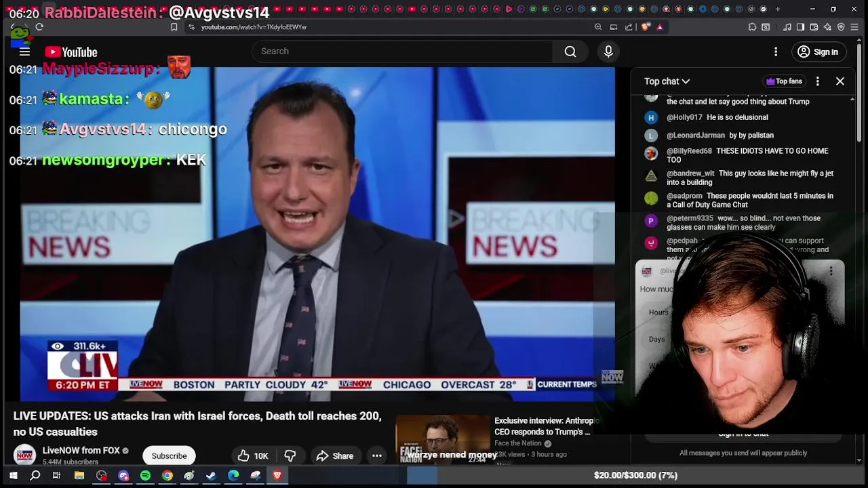Switch to Brave in the taskbar
The image size is (868, 488).
[x=277, y=476]
